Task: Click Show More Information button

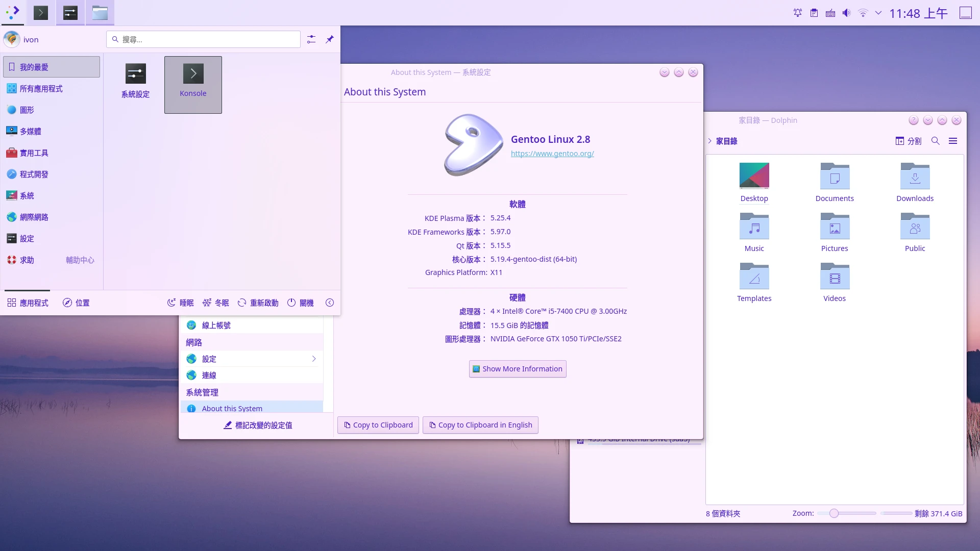Action: tap(518, 369)
